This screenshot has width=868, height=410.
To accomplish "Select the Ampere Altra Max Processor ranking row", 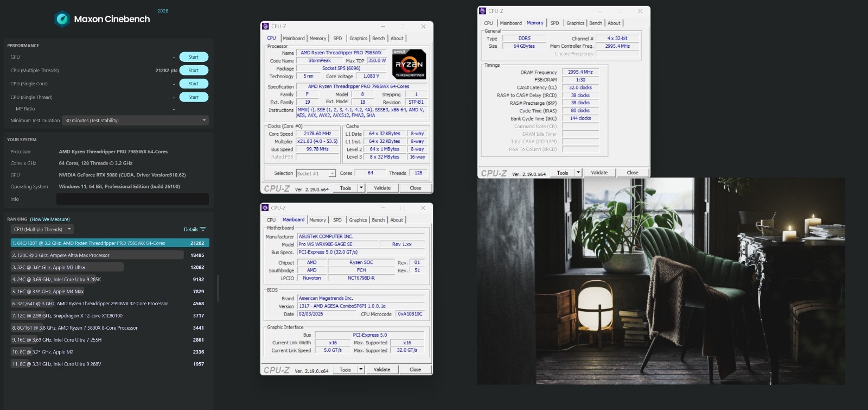I will 110,255.
